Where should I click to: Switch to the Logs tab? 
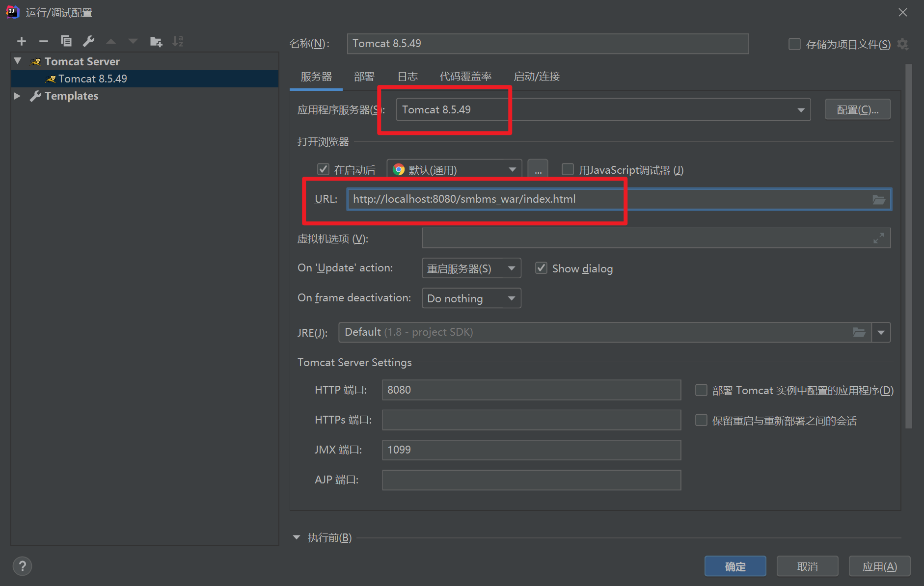408,77
